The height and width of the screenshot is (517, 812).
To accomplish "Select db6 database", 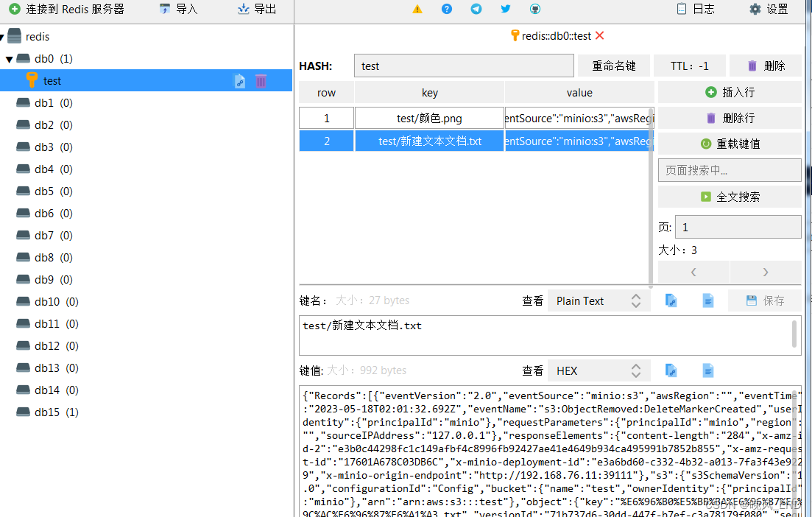I will click(44, 214).
